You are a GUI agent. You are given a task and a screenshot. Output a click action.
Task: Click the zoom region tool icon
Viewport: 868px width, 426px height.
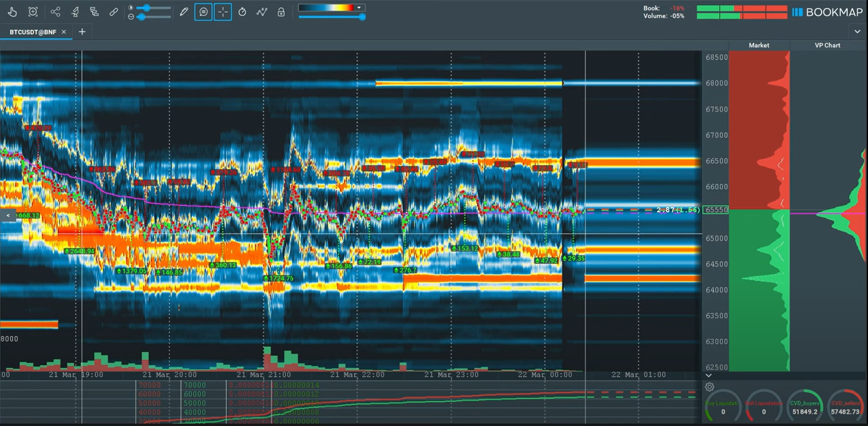(x=33, y=12)
